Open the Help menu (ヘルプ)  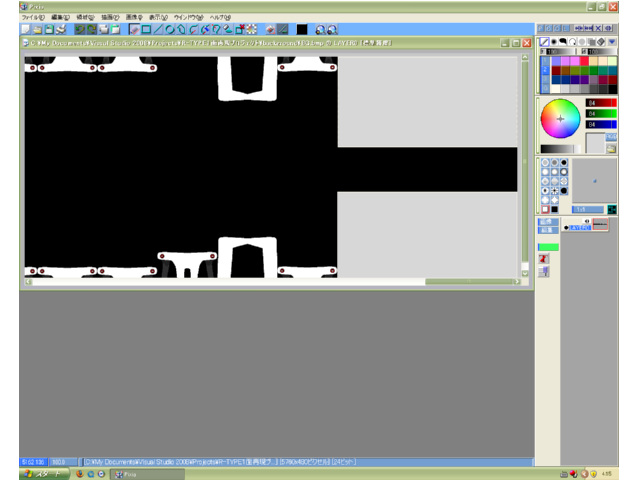[220, 18]
